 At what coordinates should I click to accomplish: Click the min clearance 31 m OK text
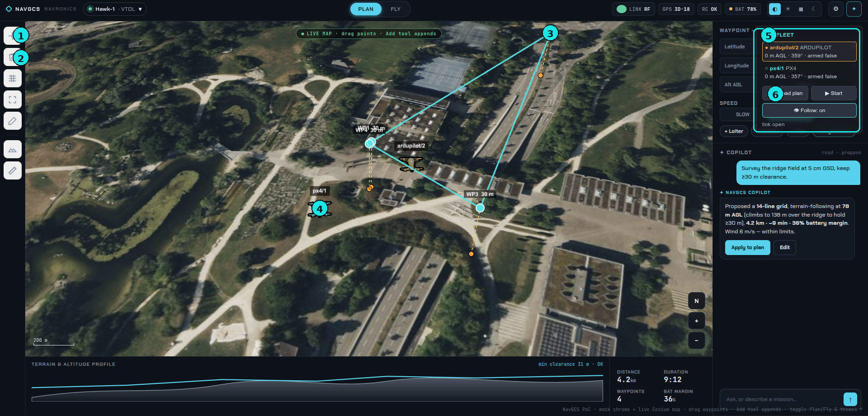click(x=571, y=364)
